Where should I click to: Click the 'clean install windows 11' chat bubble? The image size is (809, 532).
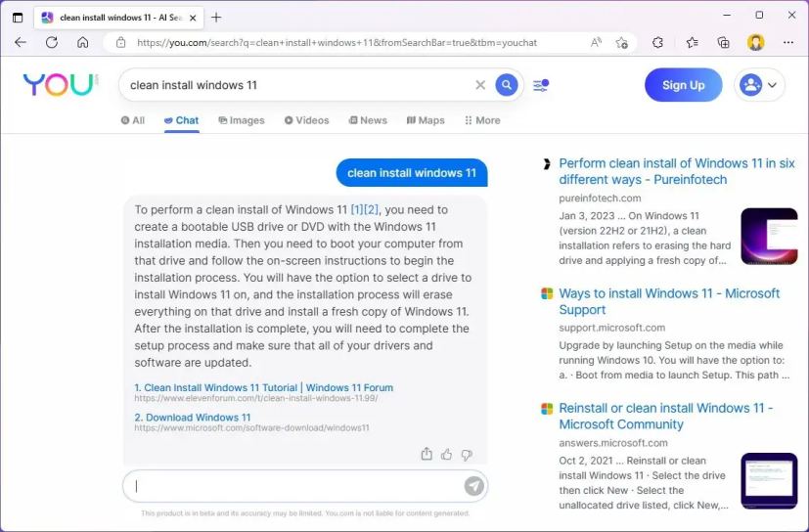pyautogui.click(x=412, y=173)
